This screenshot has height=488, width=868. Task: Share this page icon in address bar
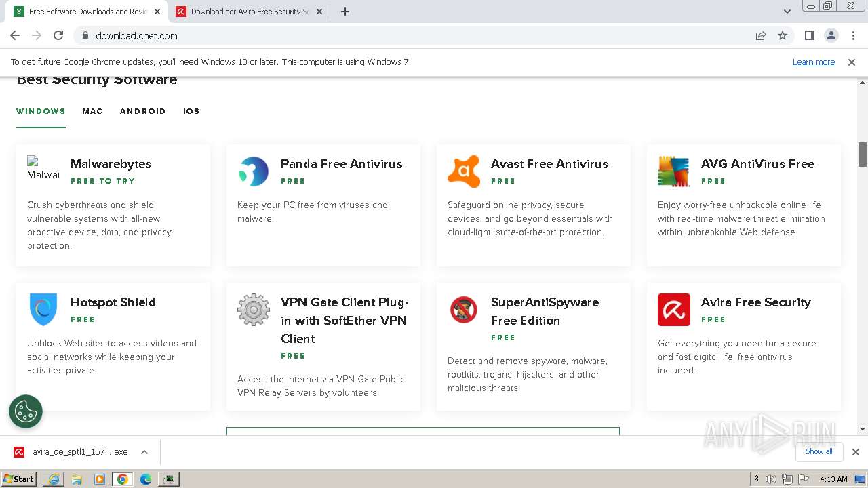pyautogui.click(x=761, y=35)
